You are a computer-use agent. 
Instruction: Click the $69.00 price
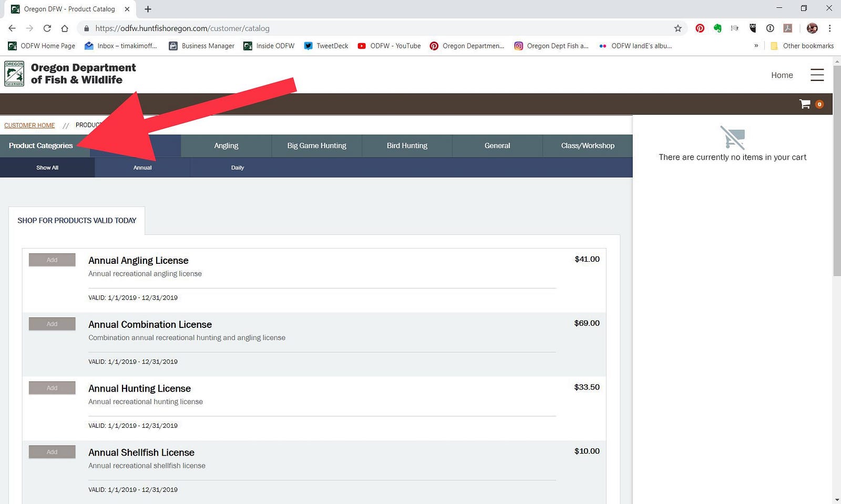tap(587, 323)
